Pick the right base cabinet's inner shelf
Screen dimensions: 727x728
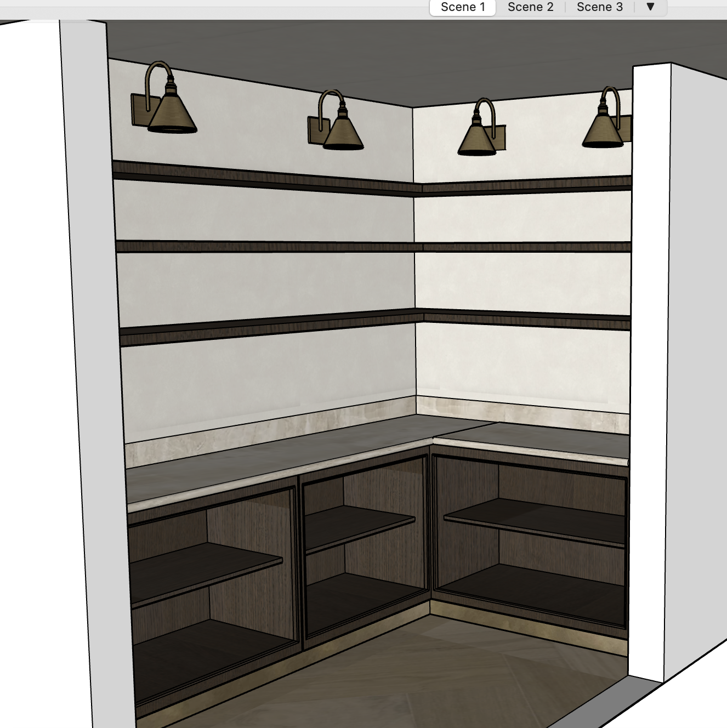537,521
